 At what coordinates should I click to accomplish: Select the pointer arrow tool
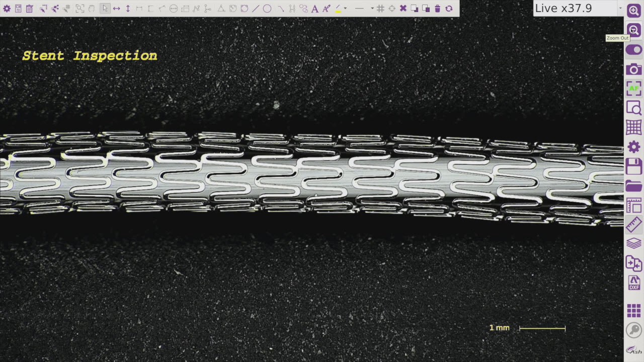105,9
